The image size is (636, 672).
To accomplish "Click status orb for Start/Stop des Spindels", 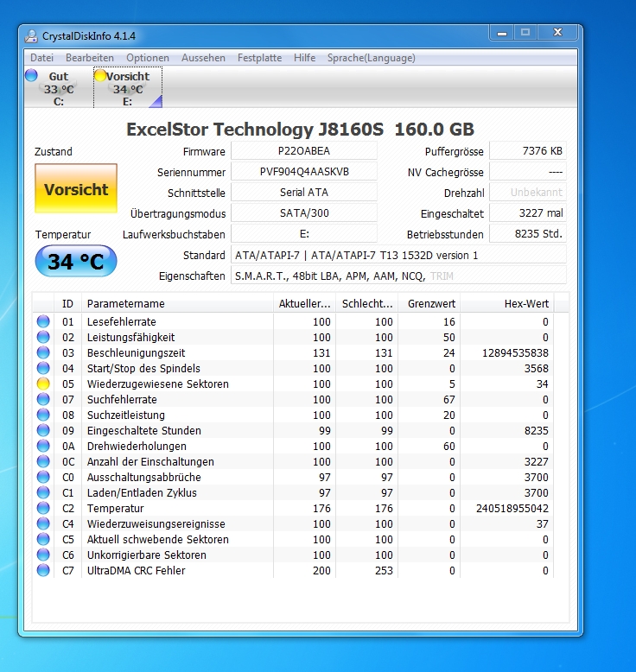I will [43, 368].
